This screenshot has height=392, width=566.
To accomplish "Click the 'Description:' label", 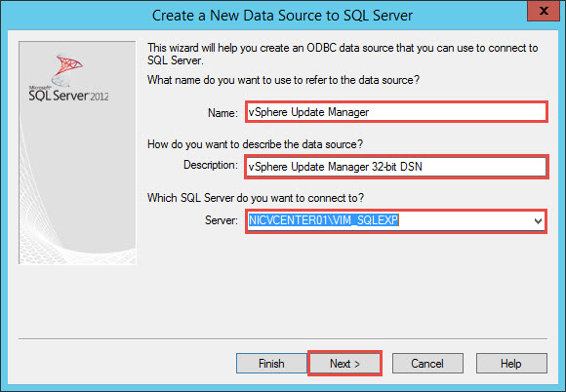I will [x=211, y=165].
